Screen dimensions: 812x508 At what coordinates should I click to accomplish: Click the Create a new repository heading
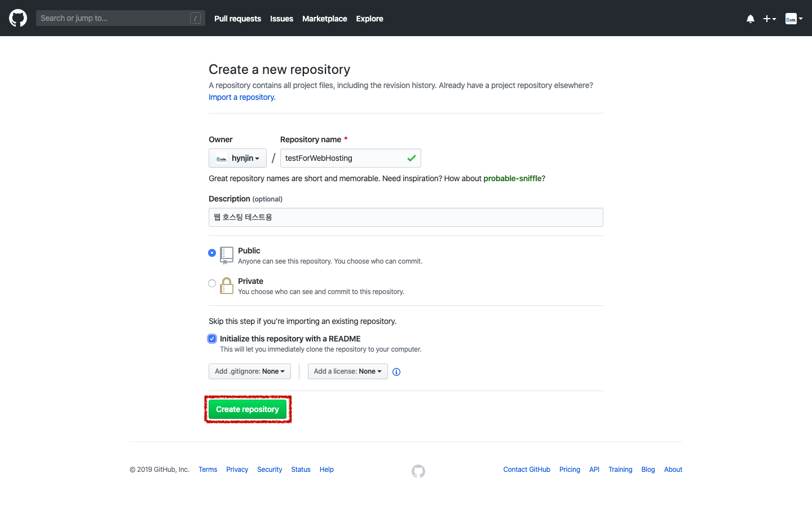(279, 69)
